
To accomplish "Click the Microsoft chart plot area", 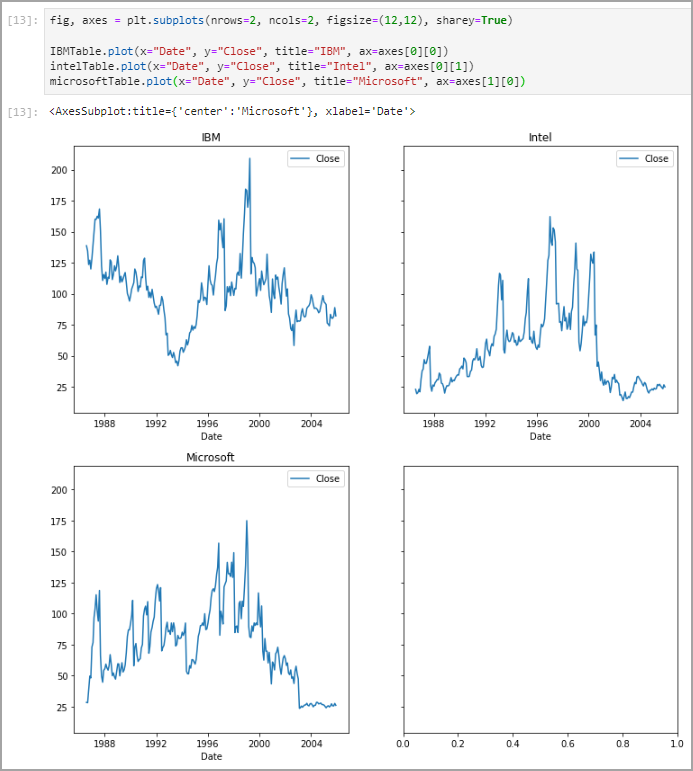I will tap(211, 600).
